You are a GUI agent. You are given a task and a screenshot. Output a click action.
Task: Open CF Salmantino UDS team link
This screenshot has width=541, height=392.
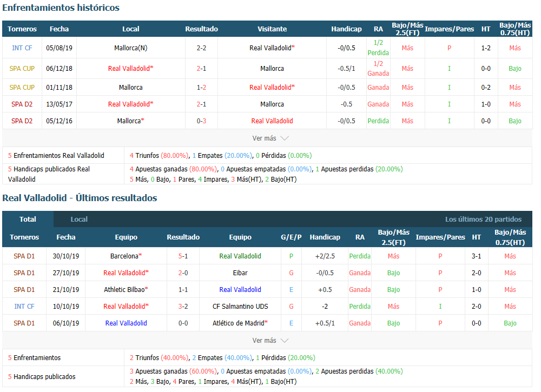tap(240, 307)
